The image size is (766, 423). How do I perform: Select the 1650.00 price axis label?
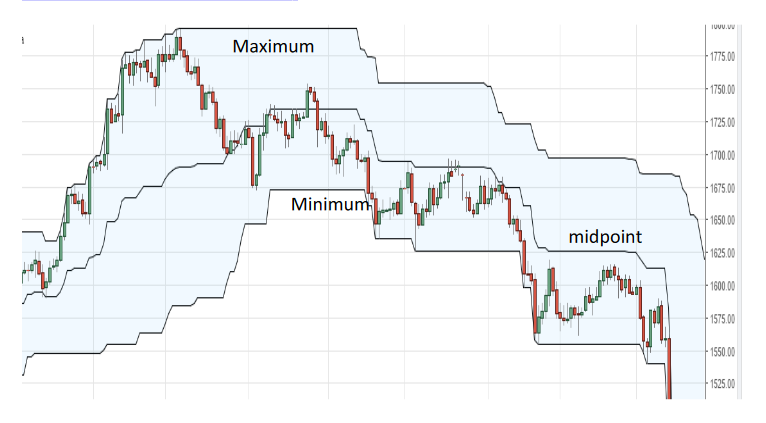point(723,220)
